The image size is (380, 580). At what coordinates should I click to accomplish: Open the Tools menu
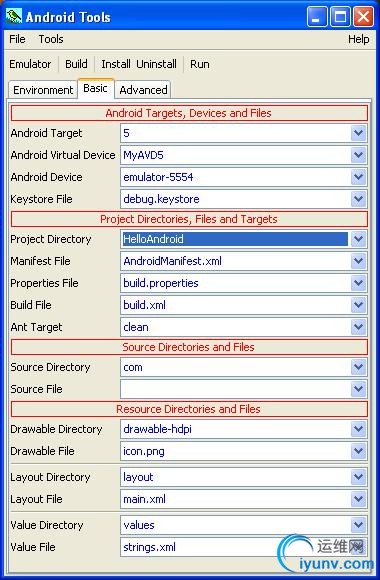tap(51, 39)
